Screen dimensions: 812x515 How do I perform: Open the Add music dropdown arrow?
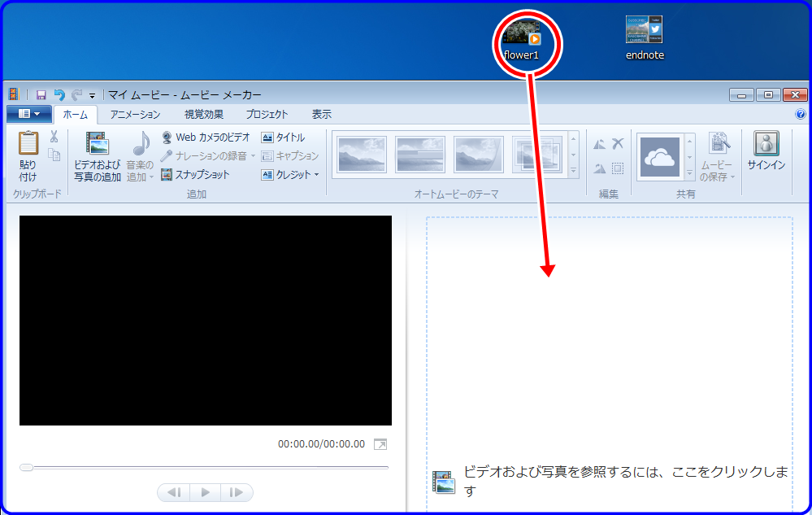coord(151,177)
